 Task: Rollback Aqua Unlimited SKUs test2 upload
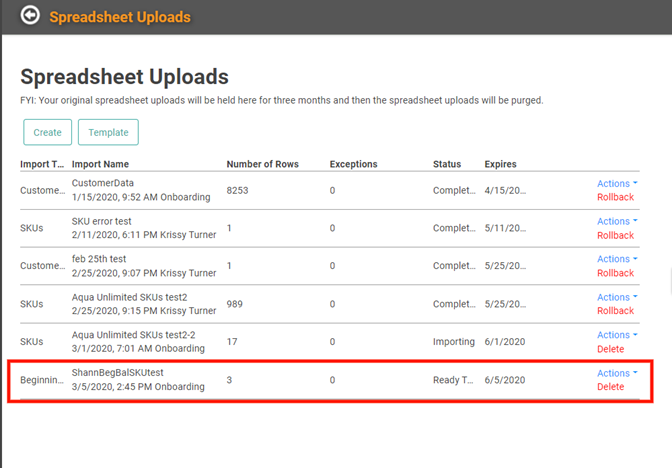[x=615, y=311]
